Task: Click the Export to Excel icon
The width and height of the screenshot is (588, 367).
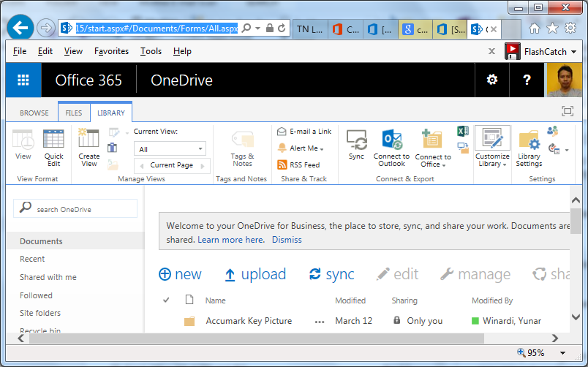Action: pyautogui.click(x=463, y=131)
